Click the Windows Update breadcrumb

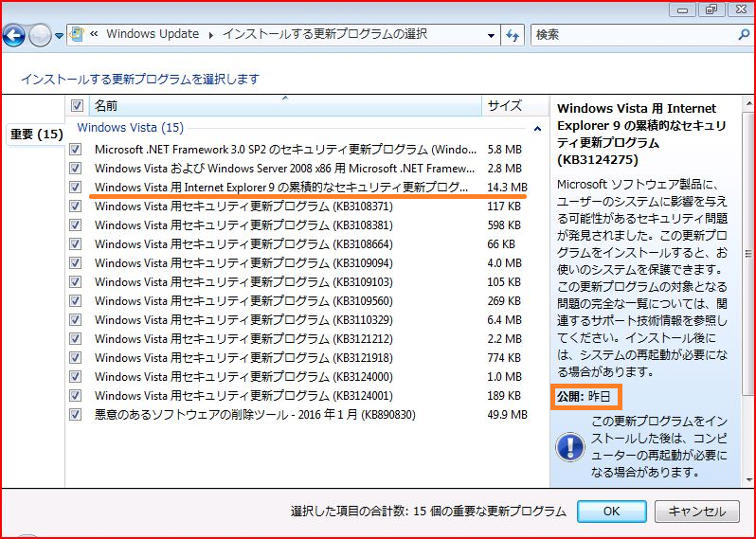[153, 34]
